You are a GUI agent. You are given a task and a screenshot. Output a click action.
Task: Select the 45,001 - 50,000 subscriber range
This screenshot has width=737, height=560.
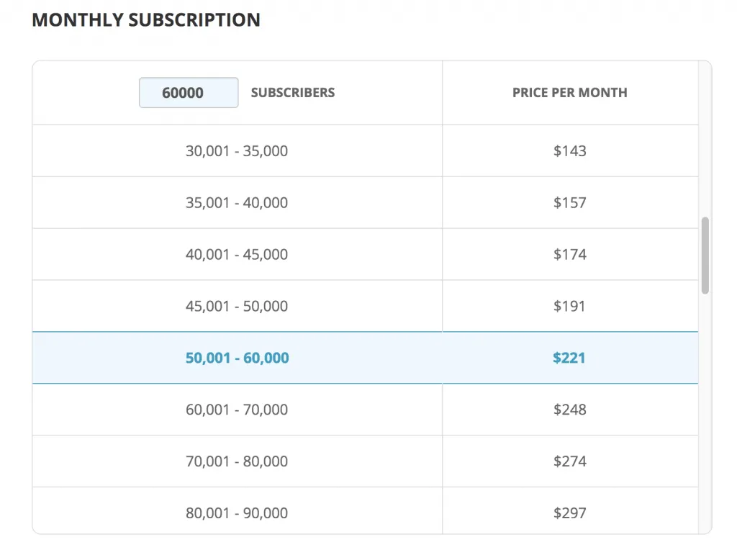pos(237,306)
